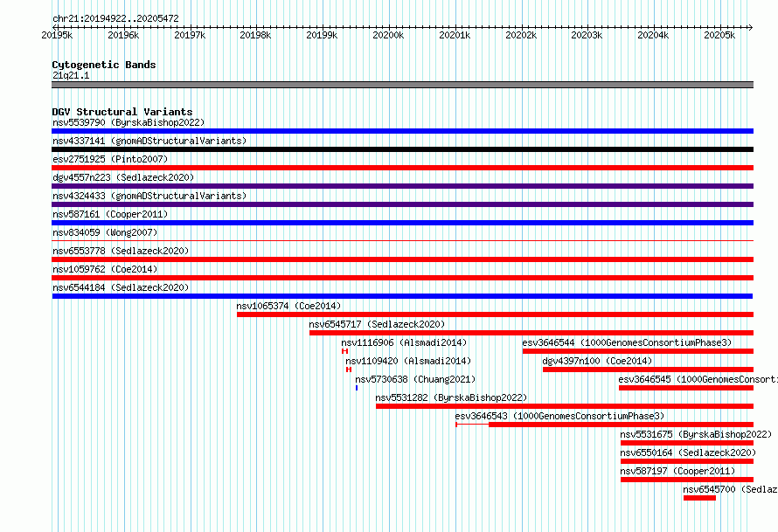Open the nsv6544184 (Sedlazeck2020) label
The height and width of the screenshot is (532, 778).
(121, 287)
